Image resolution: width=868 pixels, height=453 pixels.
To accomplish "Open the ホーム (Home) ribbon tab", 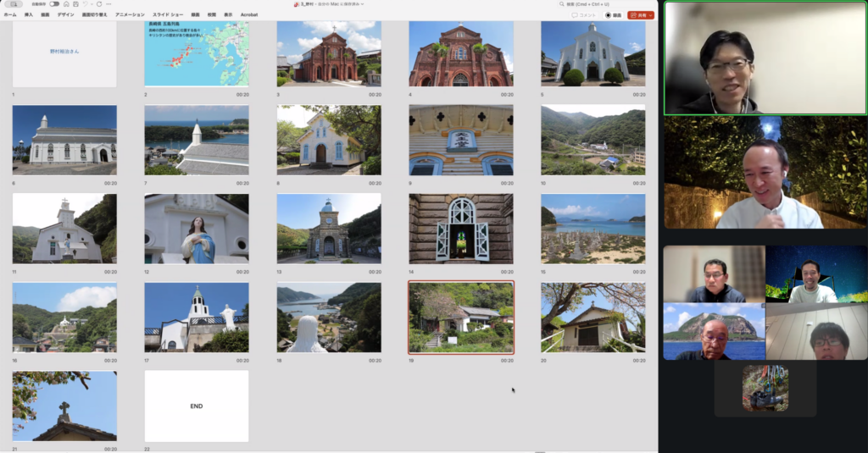I will 10,15.
